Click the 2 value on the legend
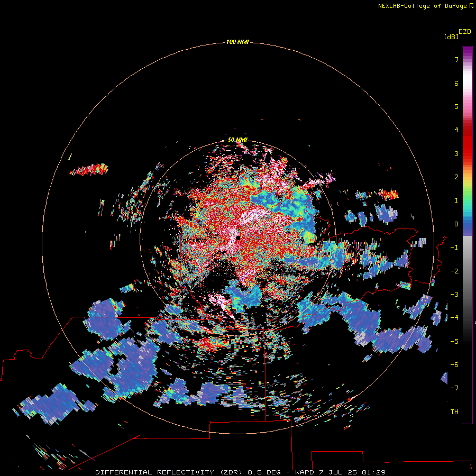 [456, 177]
